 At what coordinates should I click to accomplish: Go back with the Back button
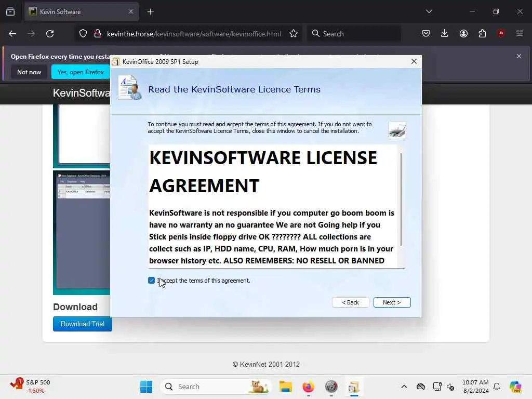(351, 302)
